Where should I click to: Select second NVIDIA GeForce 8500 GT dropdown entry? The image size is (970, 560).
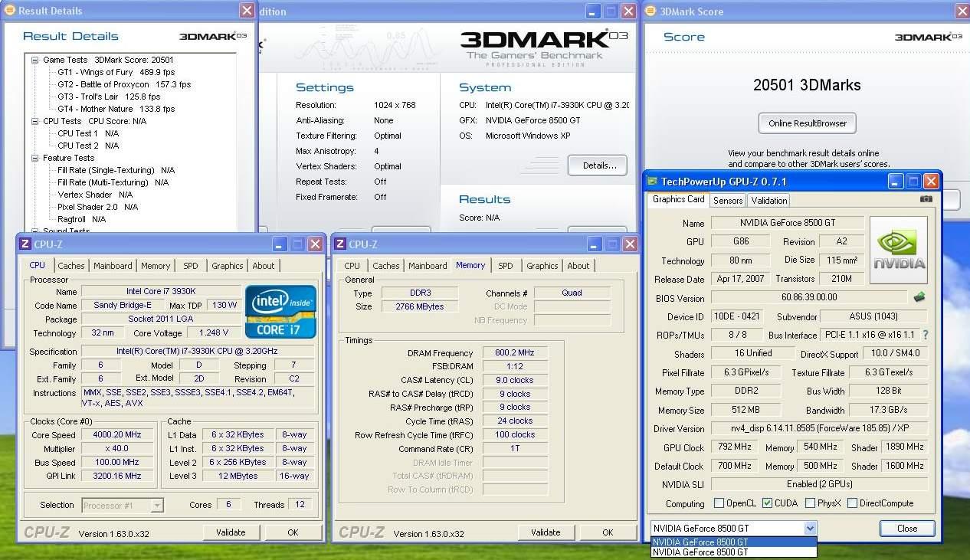pos(733,552)
